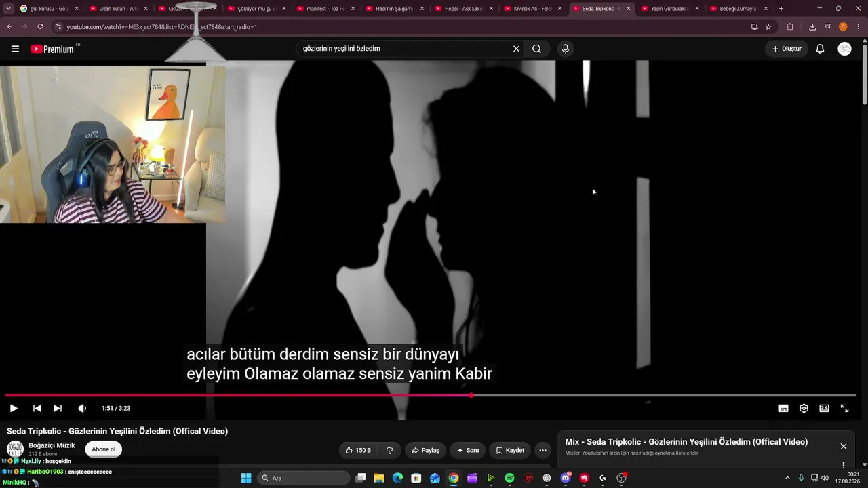Image resolution: width=868 pixels, height=488 pixels.
Task: Open Chrome's three-dot menu
Action: tap(859, 27)
